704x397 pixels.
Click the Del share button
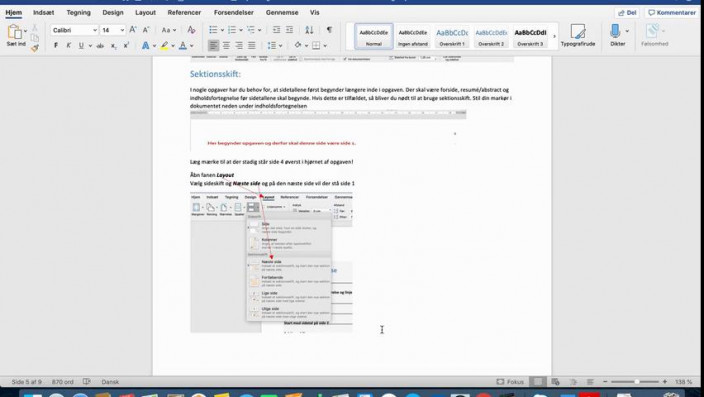coord(627,13)
